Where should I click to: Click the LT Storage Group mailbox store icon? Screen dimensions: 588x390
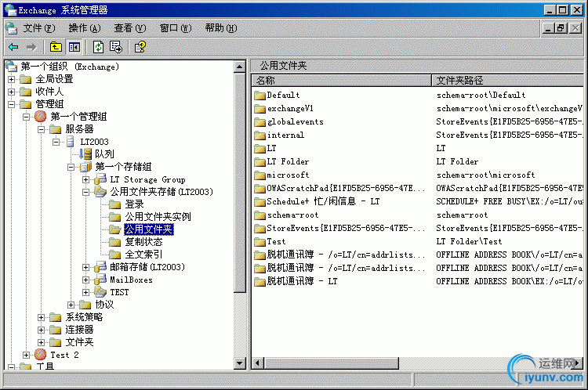tap(100, 179)
